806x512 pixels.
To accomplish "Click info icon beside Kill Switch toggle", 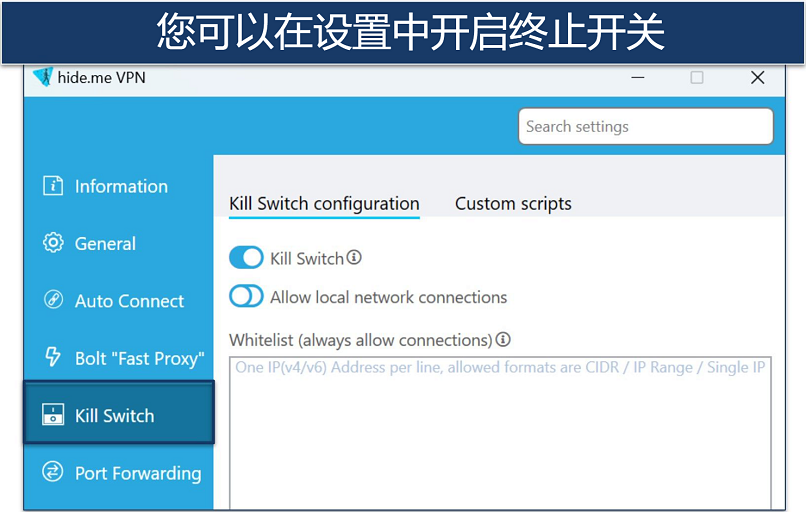I will (x=354, y=258).
